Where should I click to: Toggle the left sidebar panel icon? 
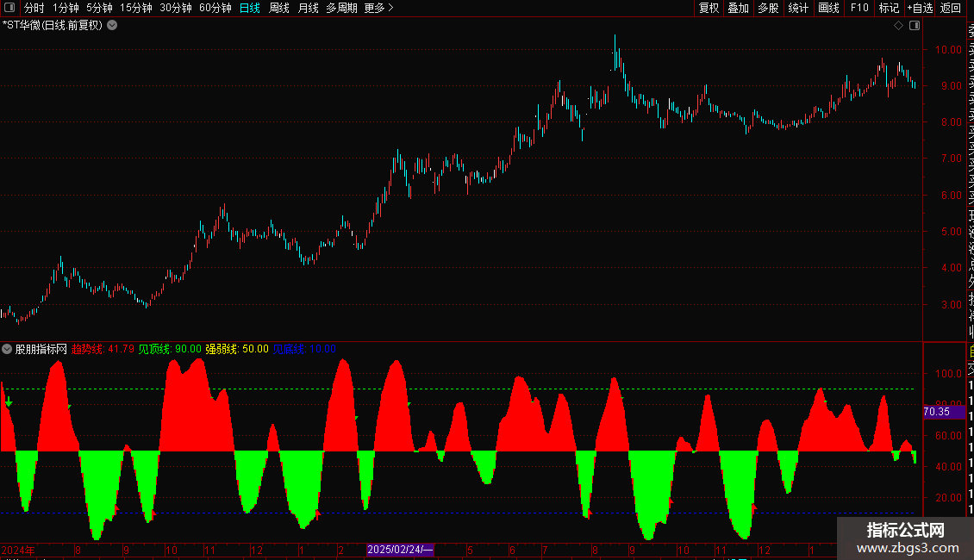[10, 8]
